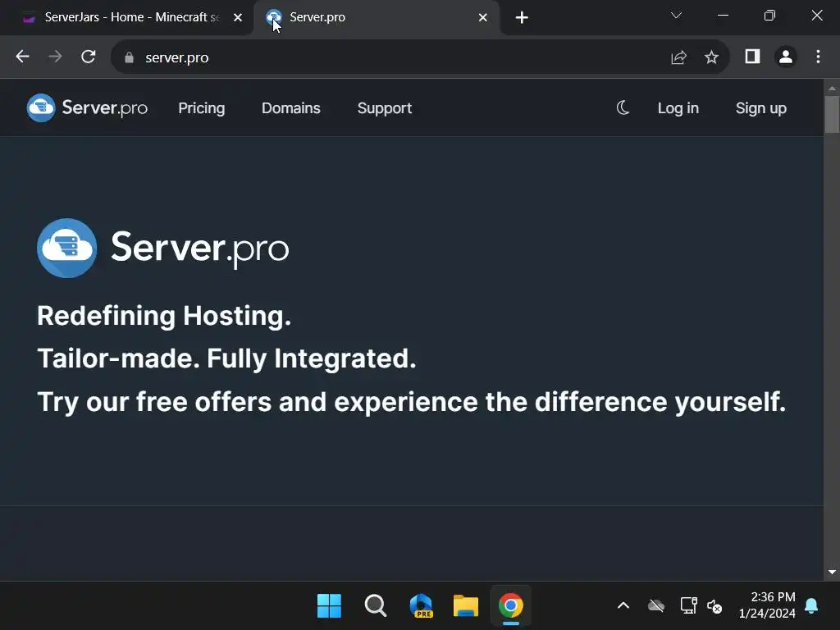This screenshot has width=840, height=630.
Task: Open the clock and date panel
Action: point(767,605)
